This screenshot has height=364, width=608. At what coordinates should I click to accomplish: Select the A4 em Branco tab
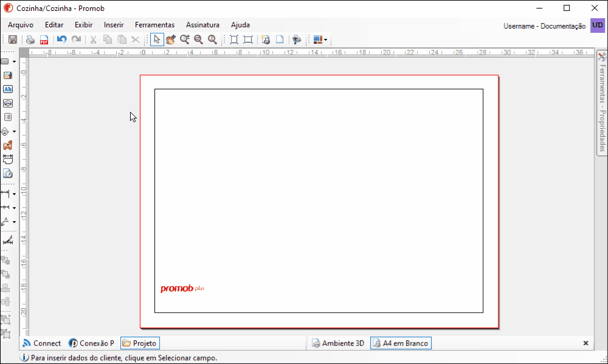click(x=401, y=343)
